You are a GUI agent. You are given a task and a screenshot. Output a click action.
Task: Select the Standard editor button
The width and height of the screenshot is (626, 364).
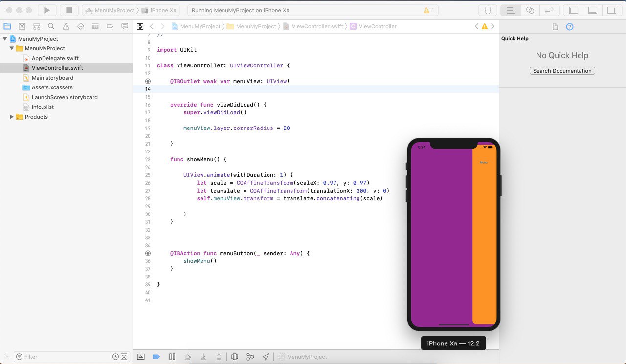click(x=511, y=10)
